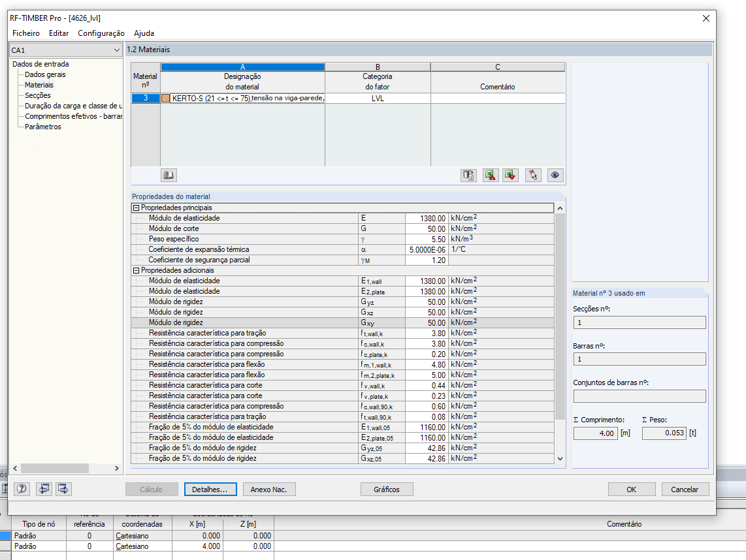Toggle the eye view mode icon

click(555, 175)
